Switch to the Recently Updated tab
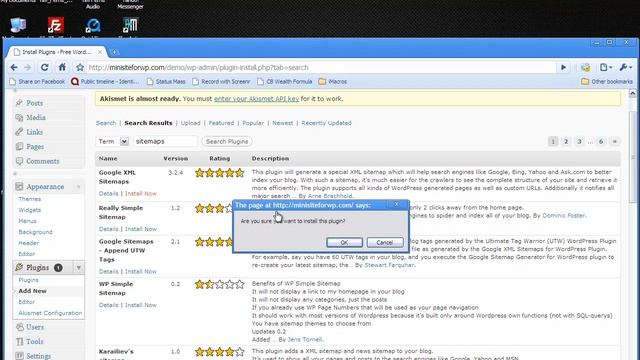This screenshot has width=640, height=360. (x=326, y=123)
